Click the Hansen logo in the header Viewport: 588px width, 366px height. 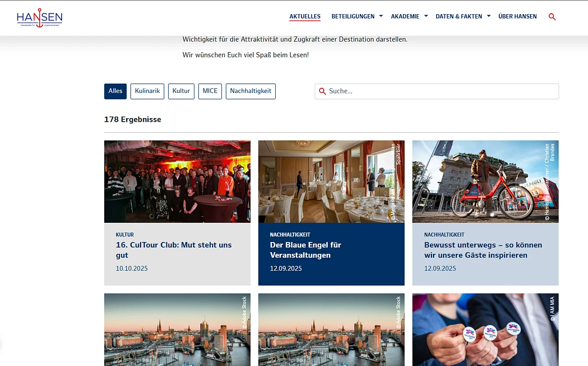[x=39, y=18]
